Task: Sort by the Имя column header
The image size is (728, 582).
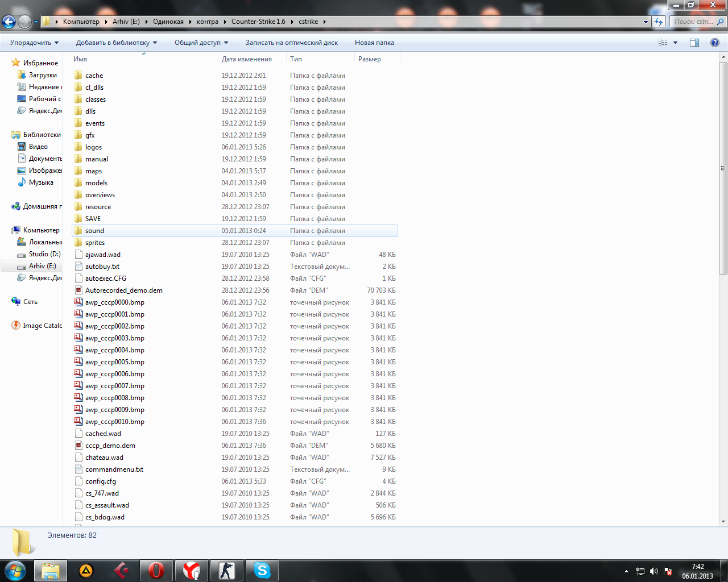Action: (144, 59)
